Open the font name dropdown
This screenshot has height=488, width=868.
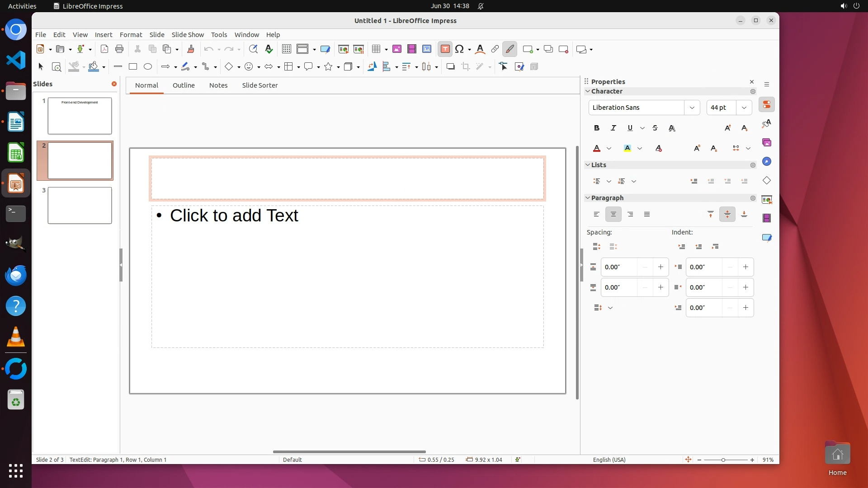coord(692,108)
